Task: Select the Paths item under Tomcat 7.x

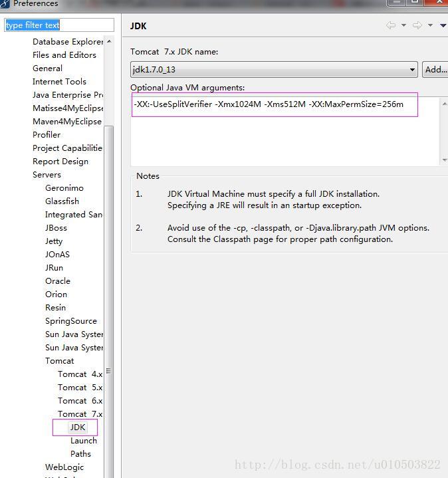Action: pos(80,454)
